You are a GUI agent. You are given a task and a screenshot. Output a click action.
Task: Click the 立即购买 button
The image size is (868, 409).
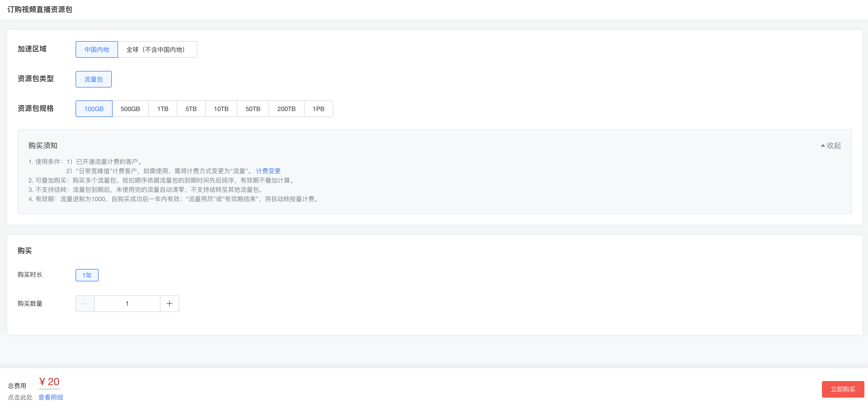click(x=842, y=389)
